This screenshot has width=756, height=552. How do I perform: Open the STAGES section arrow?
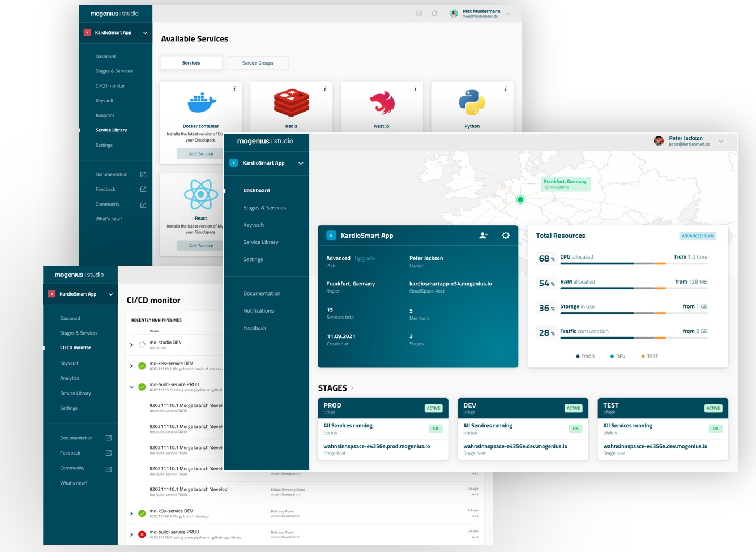click(352, 388)
